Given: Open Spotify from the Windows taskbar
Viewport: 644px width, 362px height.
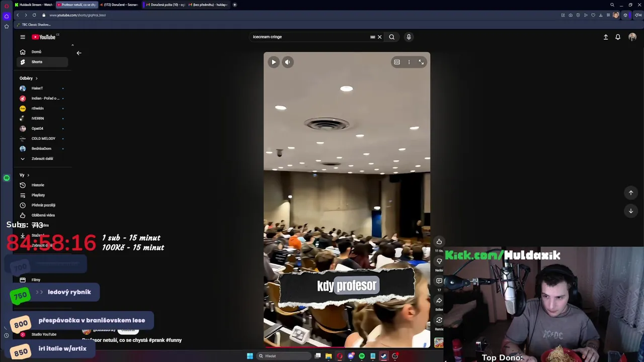Looking at the screenshot, I should [x=362, y=356].
